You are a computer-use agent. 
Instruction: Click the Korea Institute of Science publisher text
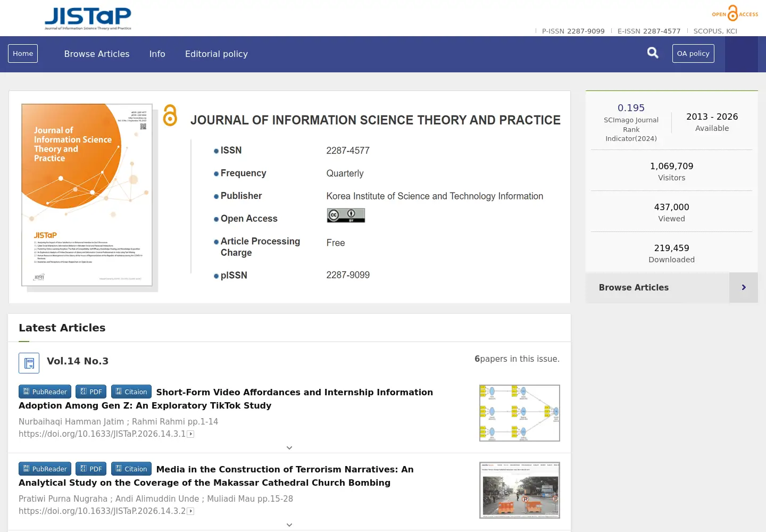point(435,196)
